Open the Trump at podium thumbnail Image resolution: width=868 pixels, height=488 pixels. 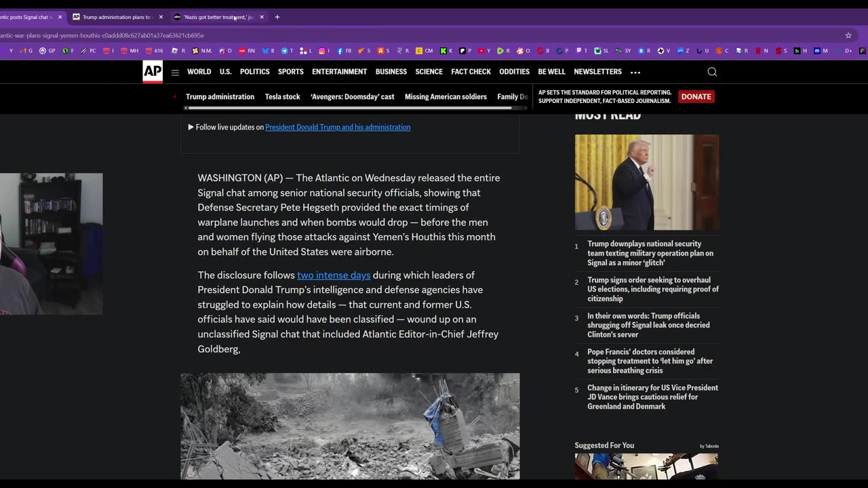click(647, 182)
